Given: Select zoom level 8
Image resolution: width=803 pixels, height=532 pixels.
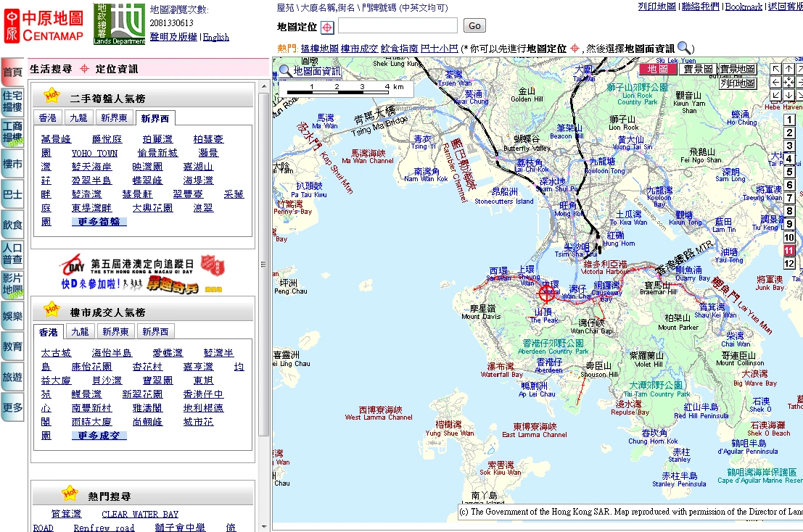Looking at the screenshot, I should [x=789, y=211].
